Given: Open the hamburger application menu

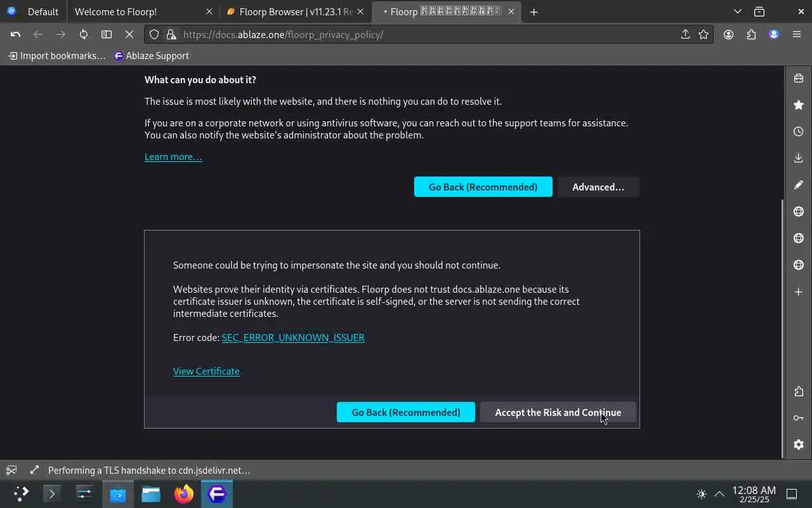Looking at the screenshot, I should 797,34.
